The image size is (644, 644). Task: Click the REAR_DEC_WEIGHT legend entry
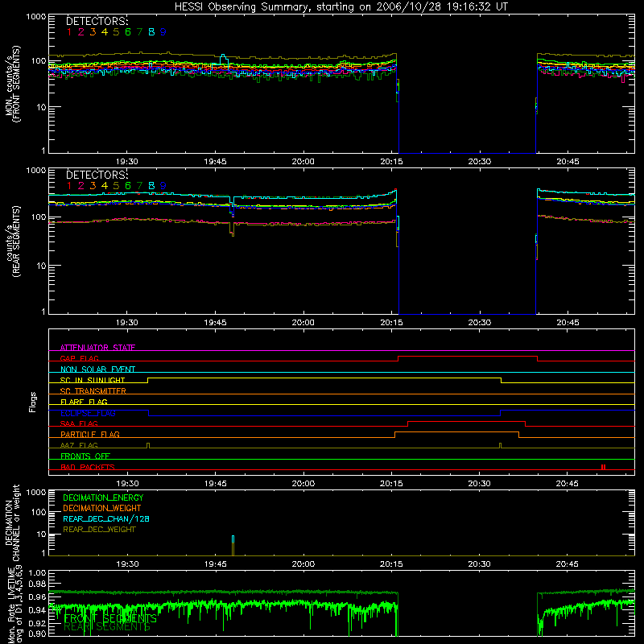tap(99, 530)
